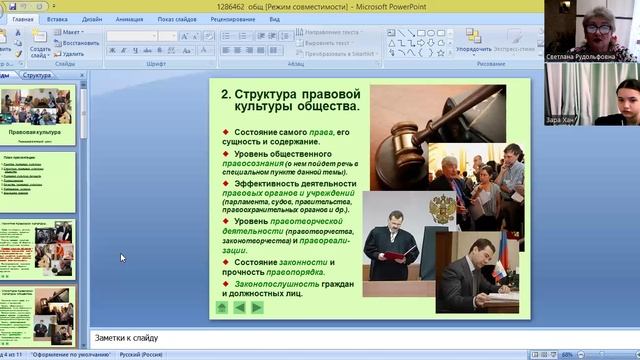Select the План презентации slide thumbnail
Viewport: 640px width, 360px height.
[38, 182]
